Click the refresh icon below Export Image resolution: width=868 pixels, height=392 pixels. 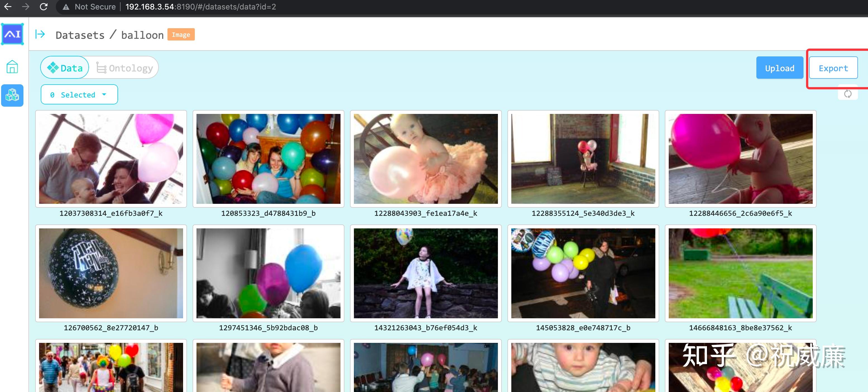tap(847, 94)
